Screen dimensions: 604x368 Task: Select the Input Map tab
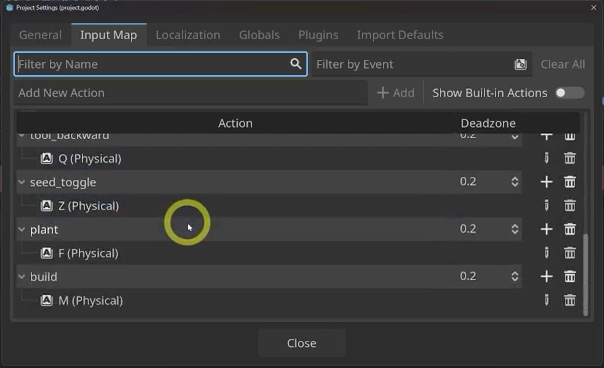(109, 35)
